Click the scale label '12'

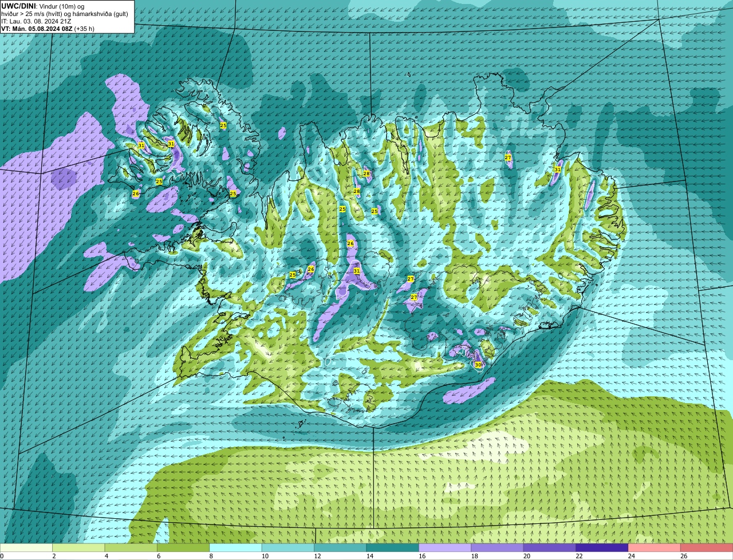click(317, 556)
